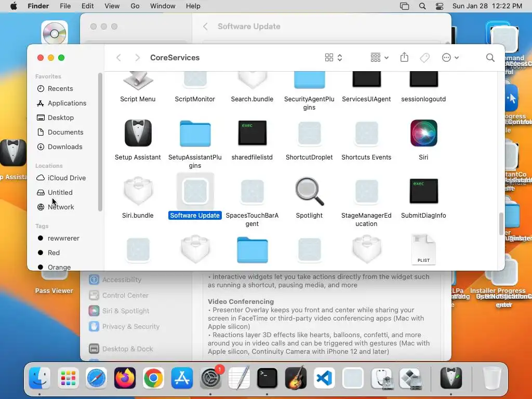Viewport: 532px width, 399px height.
Task: Search in the CoreServices Finder window
Action: tap(490, 58)
